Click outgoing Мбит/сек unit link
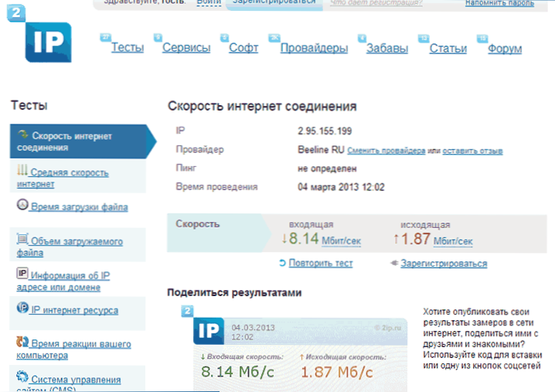Screen dimensions: 555x392 [x=453, y=241]
